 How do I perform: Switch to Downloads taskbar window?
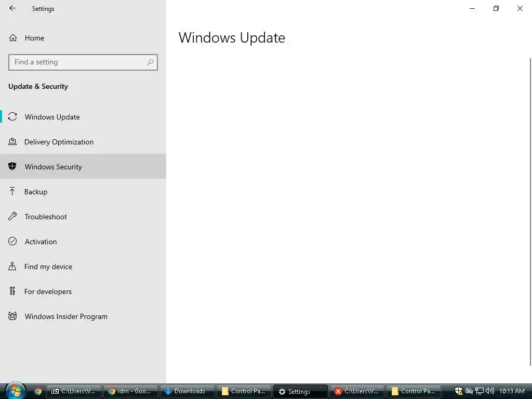click(x=187, y=391)
